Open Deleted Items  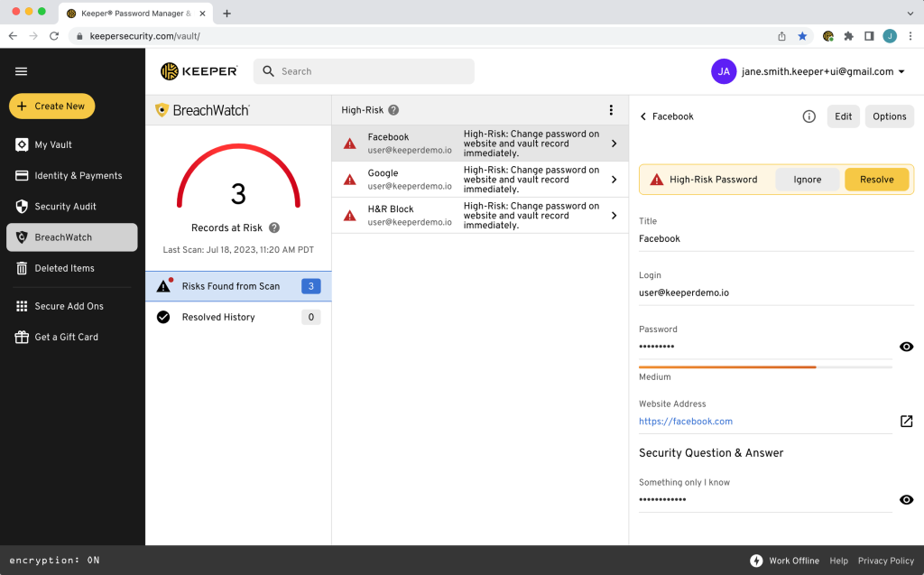pyautogui.click(x=72, y=268)
